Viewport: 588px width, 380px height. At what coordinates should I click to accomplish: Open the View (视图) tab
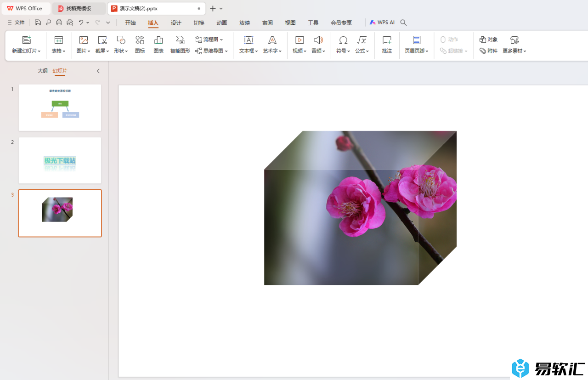click(290, 23)
